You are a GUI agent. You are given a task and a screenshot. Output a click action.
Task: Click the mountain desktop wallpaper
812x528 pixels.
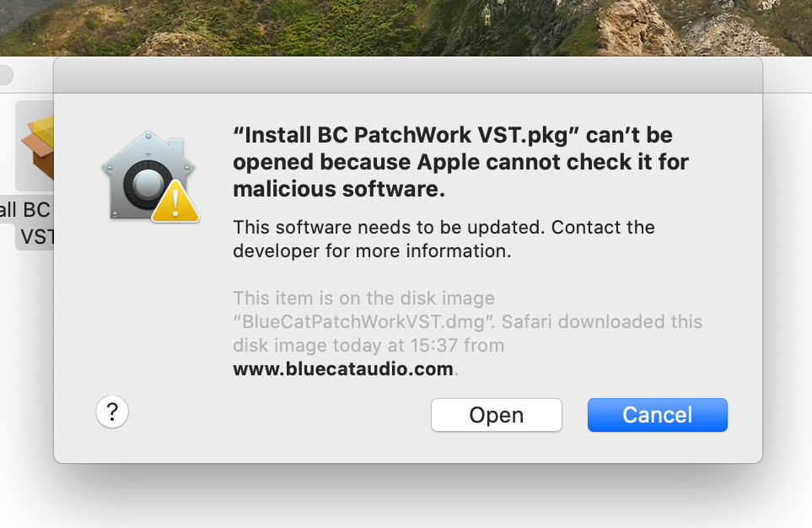[406, 28]
